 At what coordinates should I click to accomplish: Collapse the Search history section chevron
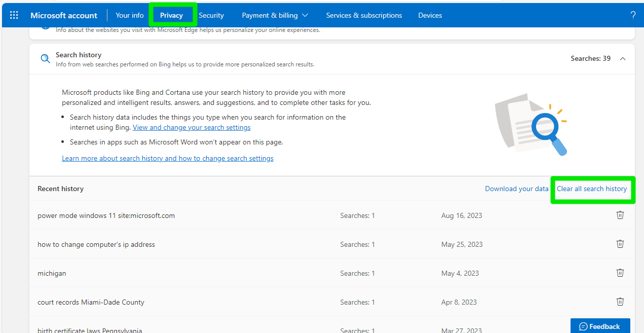tap(623, 59)
